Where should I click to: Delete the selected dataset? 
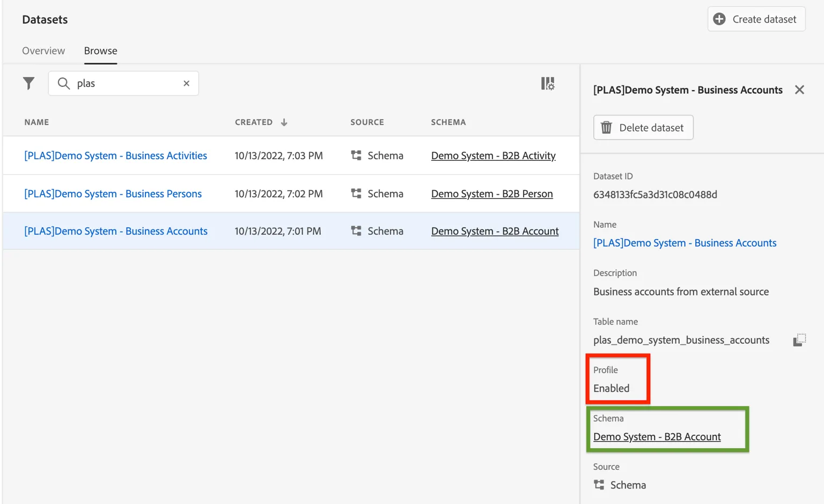[643, 128]
